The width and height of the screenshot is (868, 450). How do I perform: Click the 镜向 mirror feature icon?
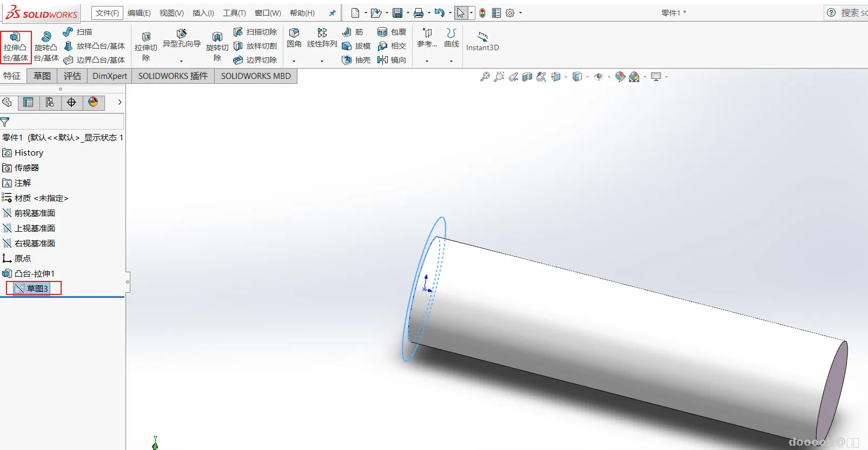pyautogui.click(x=392, y=60)
